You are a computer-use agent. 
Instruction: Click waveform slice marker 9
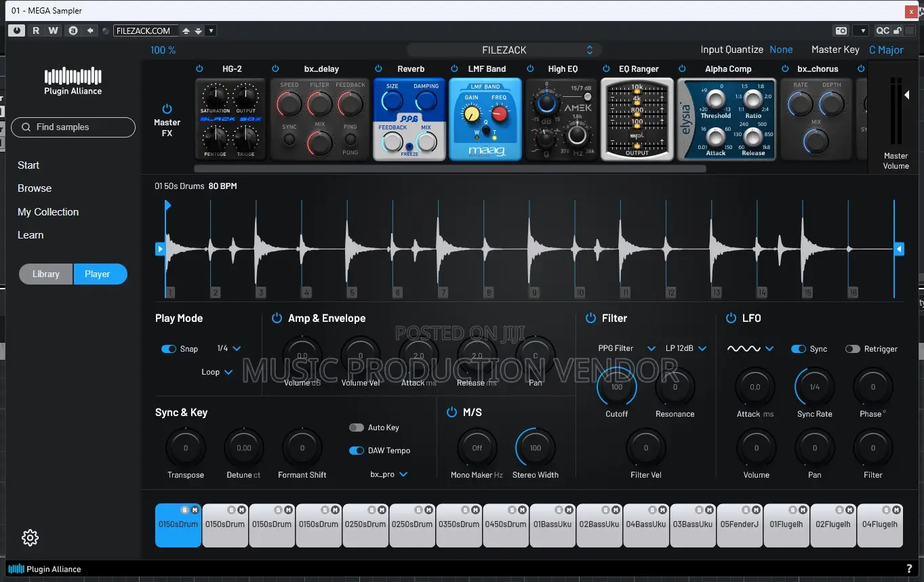click(534, 293)
